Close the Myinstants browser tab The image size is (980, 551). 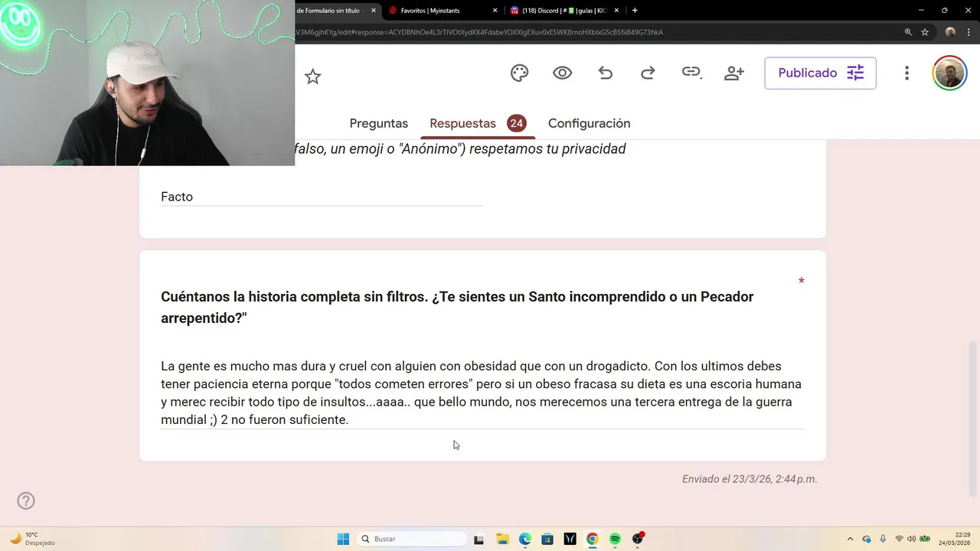pyautogui.click(x=495, y=11)
